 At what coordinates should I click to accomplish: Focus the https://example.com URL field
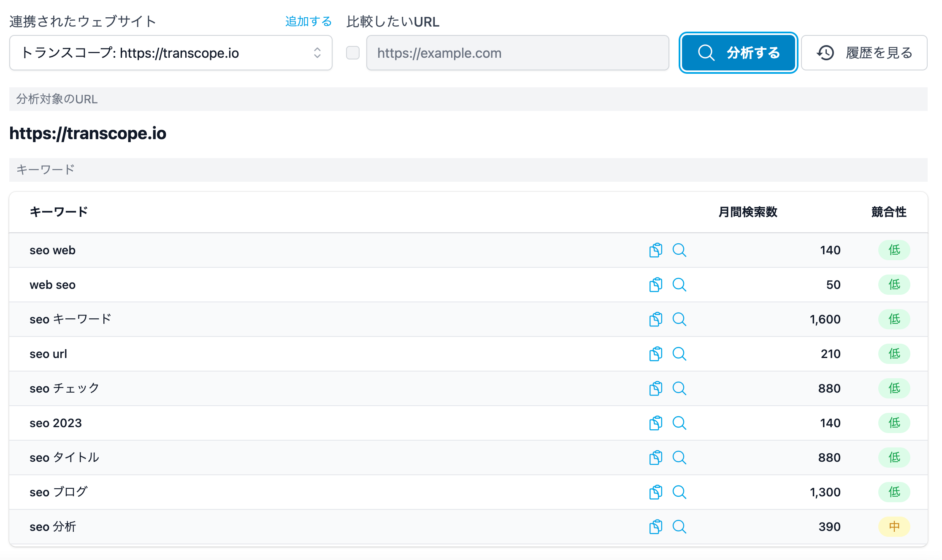click(x=517, y=53)
